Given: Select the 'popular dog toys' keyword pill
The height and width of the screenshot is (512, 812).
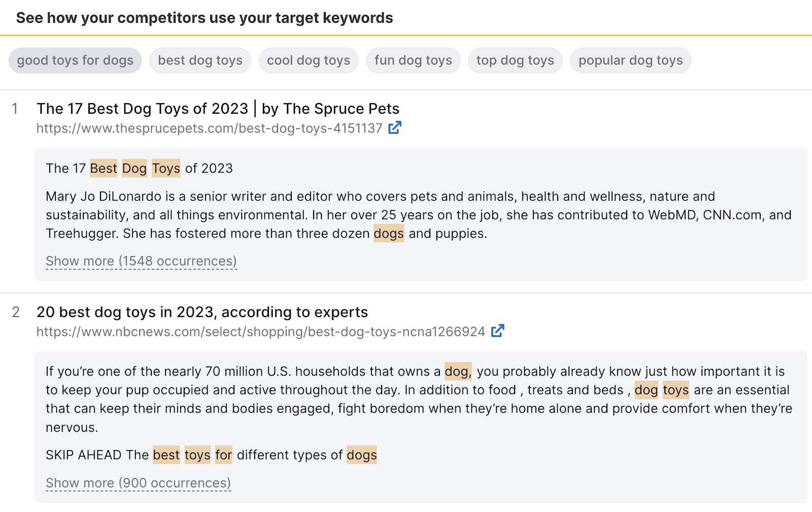Looking at the screenshot, I should coord(630,60).
